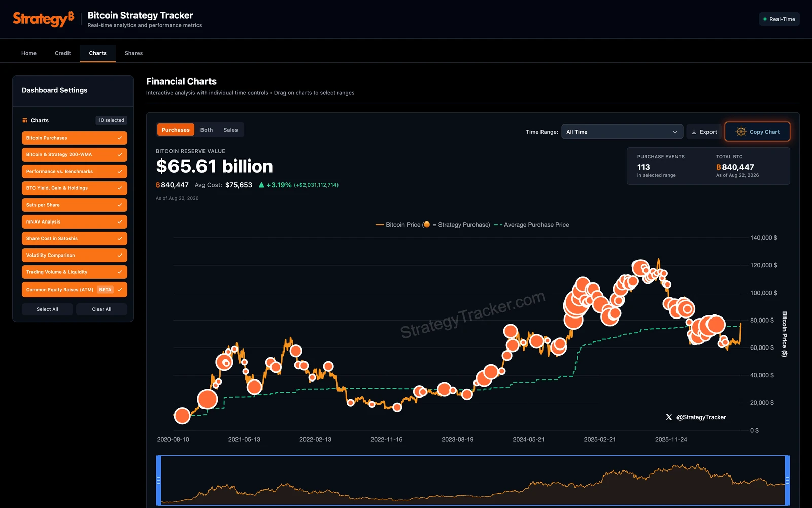Click the orange Bitcoin symbol in Total BTC

tap(719, 167)
